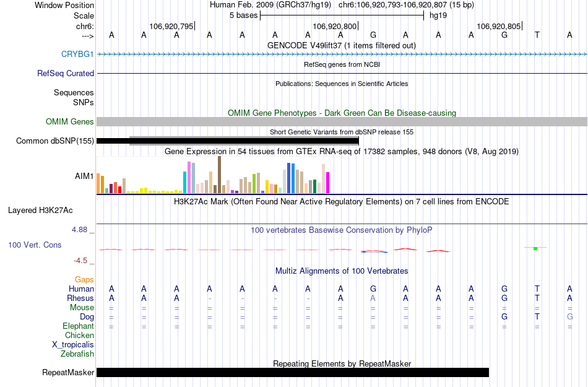Click the CRYBG1 gene label
Image resolution: width=588 pixels, height=387 pixels.
point(77,54)
